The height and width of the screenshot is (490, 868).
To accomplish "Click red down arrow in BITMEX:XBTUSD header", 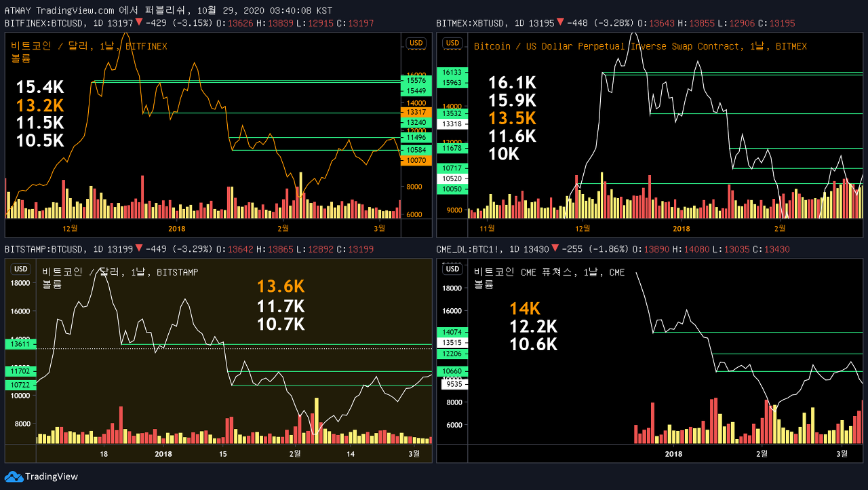I will pos(560,23).
